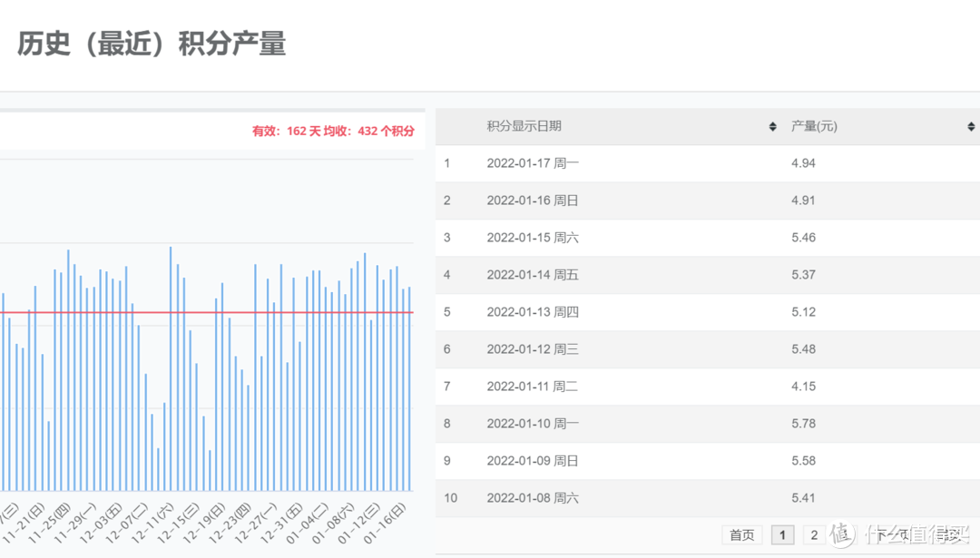Select the row for 2022-01-17 周一
Screen dimensions: 980x558
click(535, 163)
